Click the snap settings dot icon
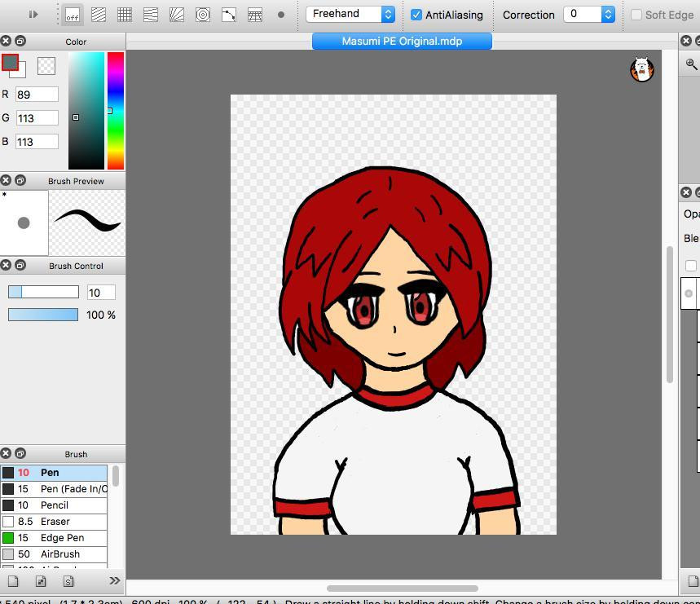 click(x=281, y=15)
